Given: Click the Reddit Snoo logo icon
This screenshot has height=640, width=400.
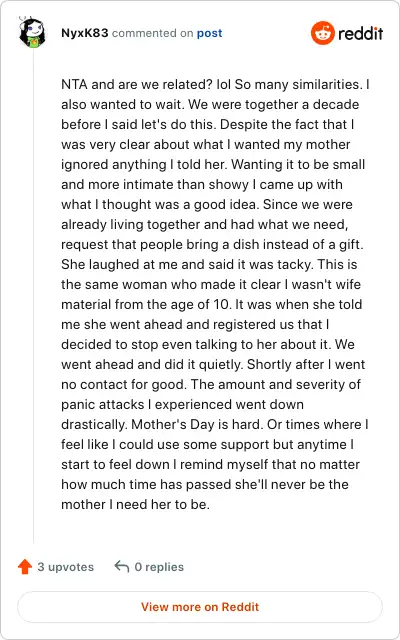Looking at the screenshot, I should pos(322,33).
